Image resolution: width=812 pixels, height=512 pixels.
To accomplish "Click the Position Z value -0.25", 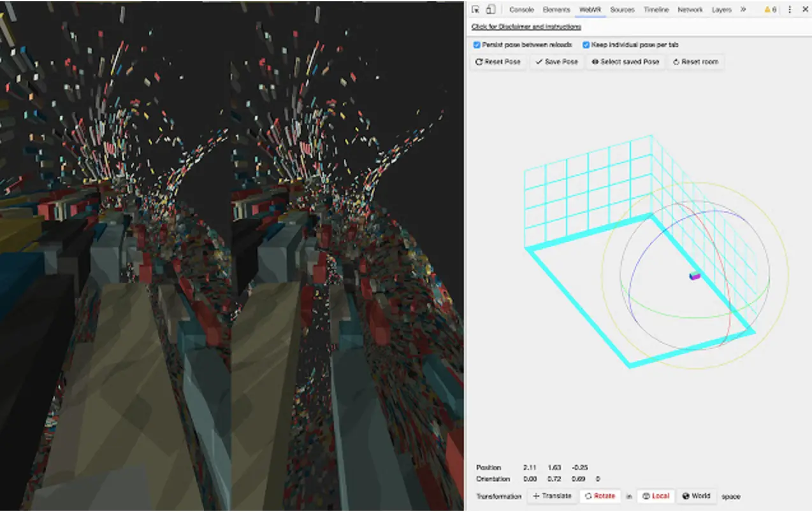I will coord(579,467).
